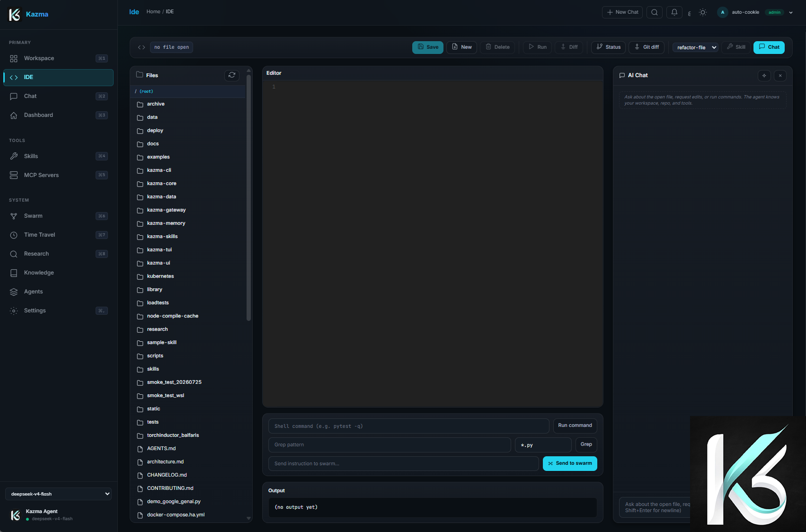Close the AI Chat panel
Viewport: 806px width, 532px height.
(x=780, y=76)
